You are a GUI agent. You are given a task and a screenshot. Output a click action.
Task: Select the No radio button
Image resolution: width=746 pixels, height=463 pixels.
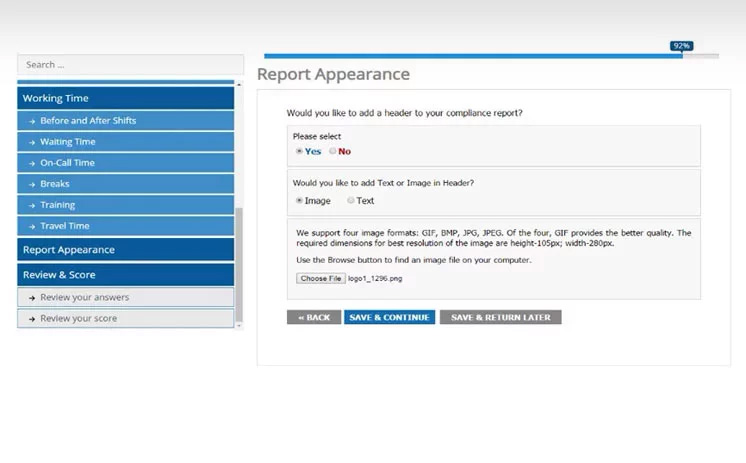pos(333,152)
